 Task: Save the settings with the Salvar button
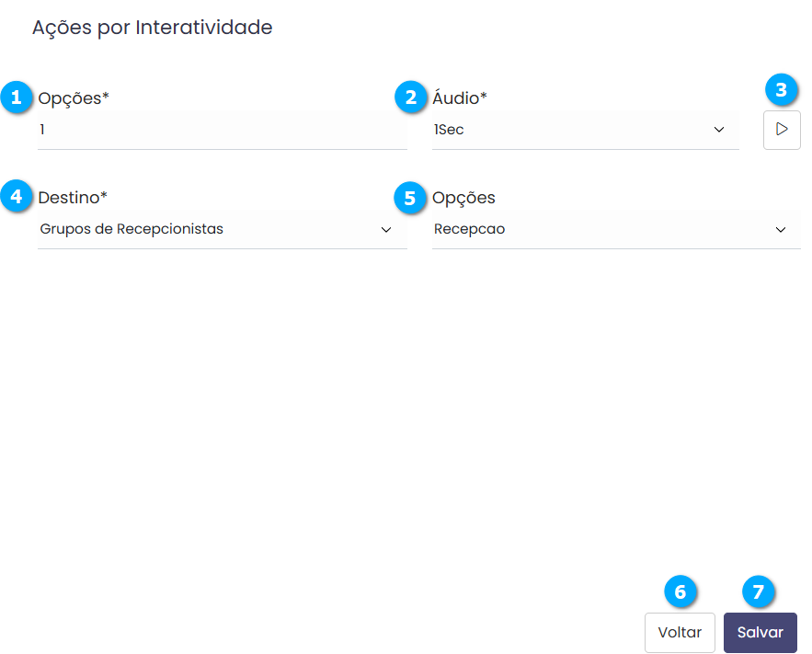click(x=760, y=633)
